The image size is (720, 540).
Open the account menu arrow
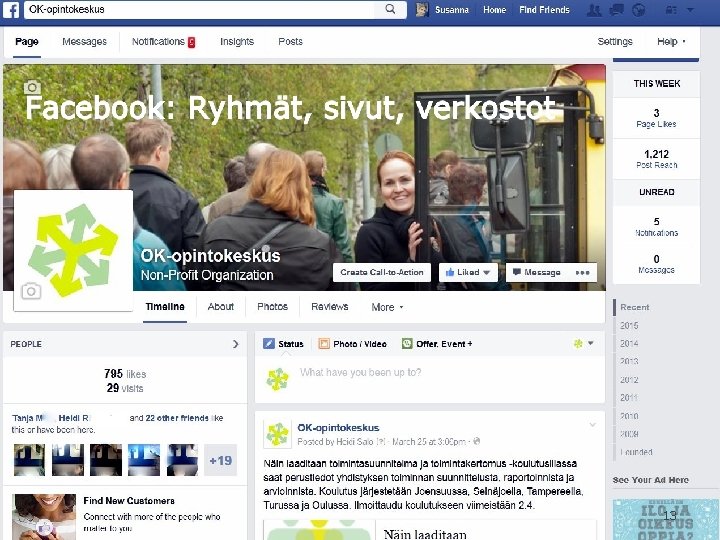click(690, 10)
